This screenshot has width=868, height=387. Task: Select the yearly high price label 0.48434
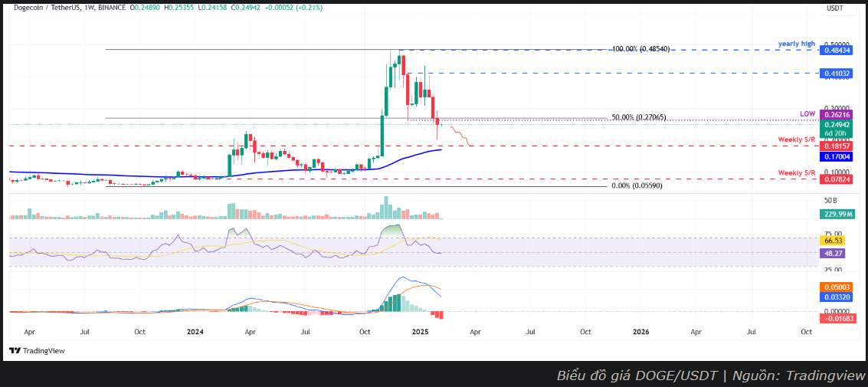click(837, 50)
